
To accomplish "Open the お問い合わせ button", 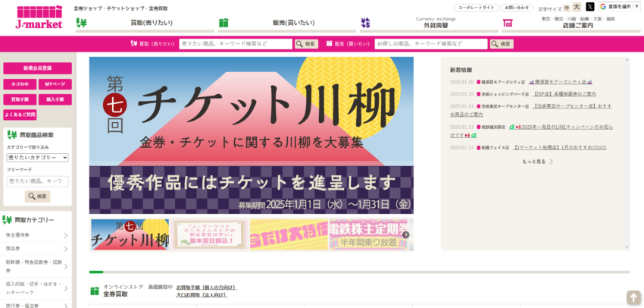I will [x=517, y=8].
